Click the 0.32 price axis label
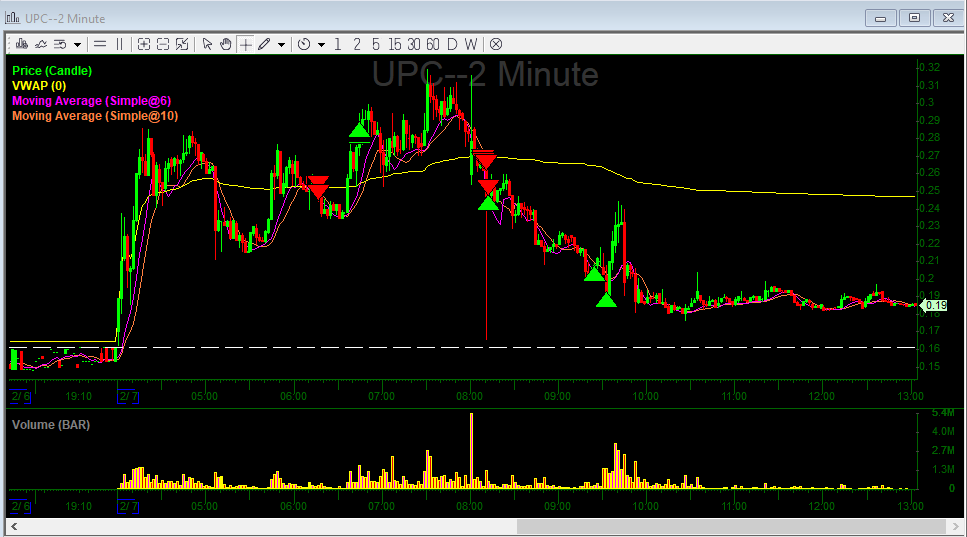Screen dimensions: 967x537 click(x=929, y=67)
